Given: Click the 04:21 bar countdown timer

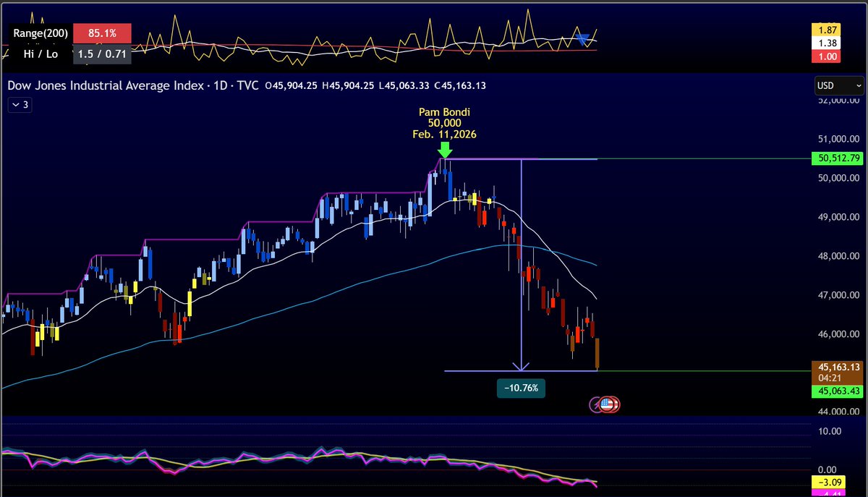Looking at the screenshot, I should pos(829,377).
